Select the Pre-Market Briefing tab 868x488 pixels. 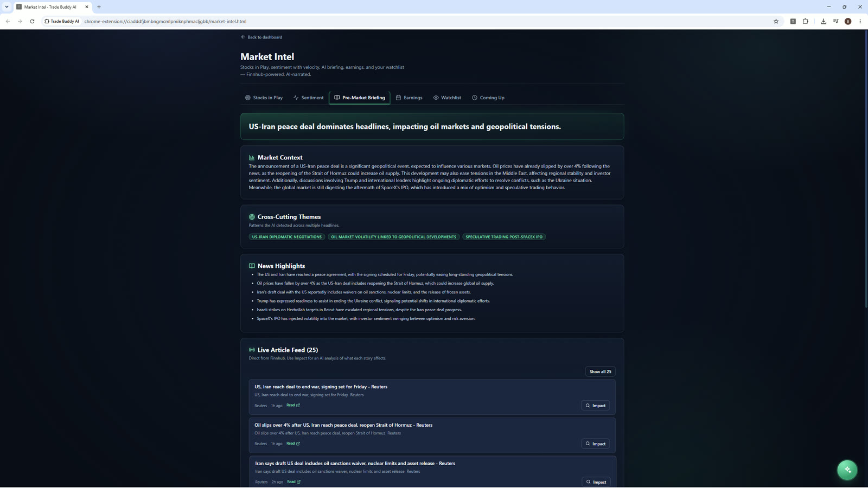pyautogui.click(x=359, y=98)
